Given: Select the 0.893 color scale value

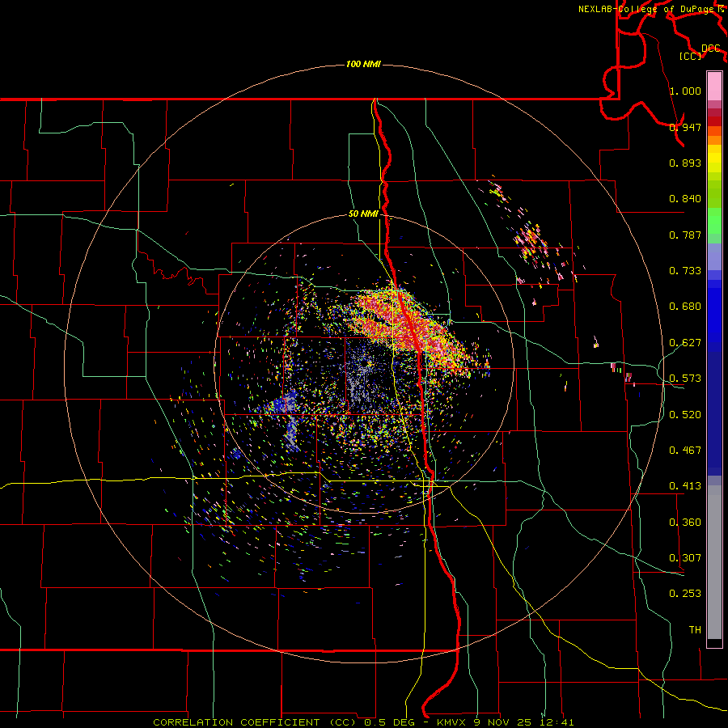Looking at the screenshot, I should tap(685, 163).
